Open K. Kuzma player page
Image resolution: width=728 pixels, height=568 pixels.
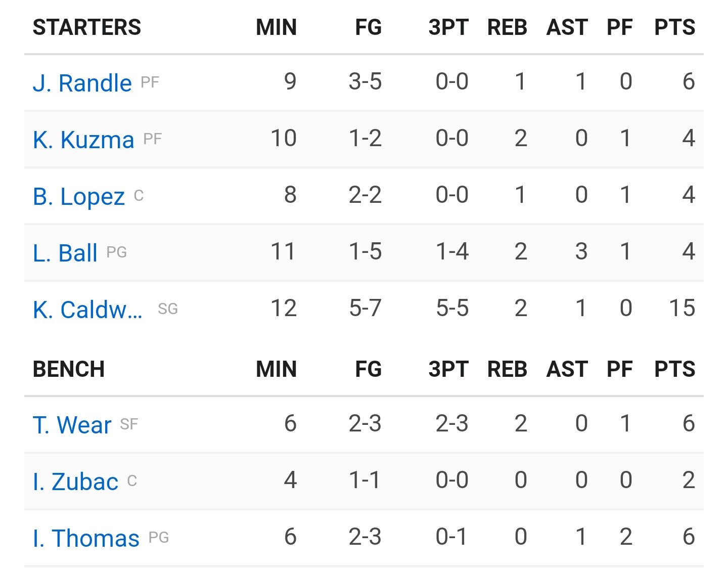coord(83,140)
